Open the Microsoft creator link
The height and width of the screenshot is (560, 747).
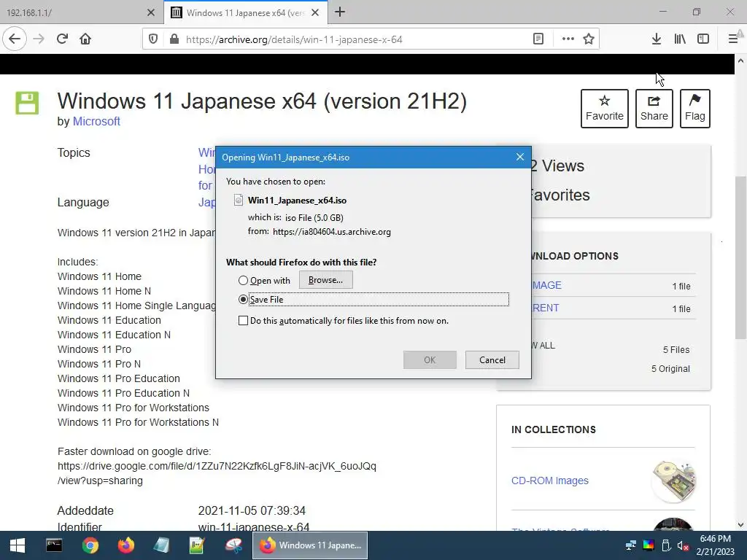(96, 122)
